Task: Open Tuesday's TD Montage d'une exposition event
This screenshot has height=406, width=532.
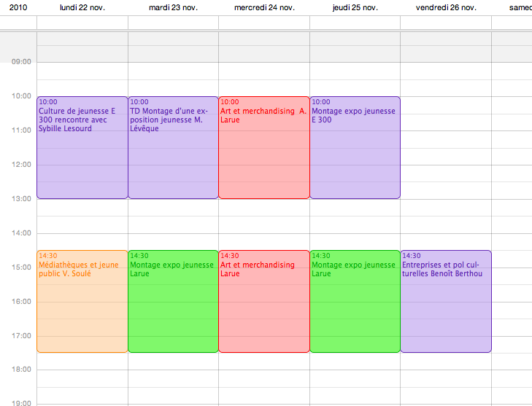Action: click(x=173, y=147)
